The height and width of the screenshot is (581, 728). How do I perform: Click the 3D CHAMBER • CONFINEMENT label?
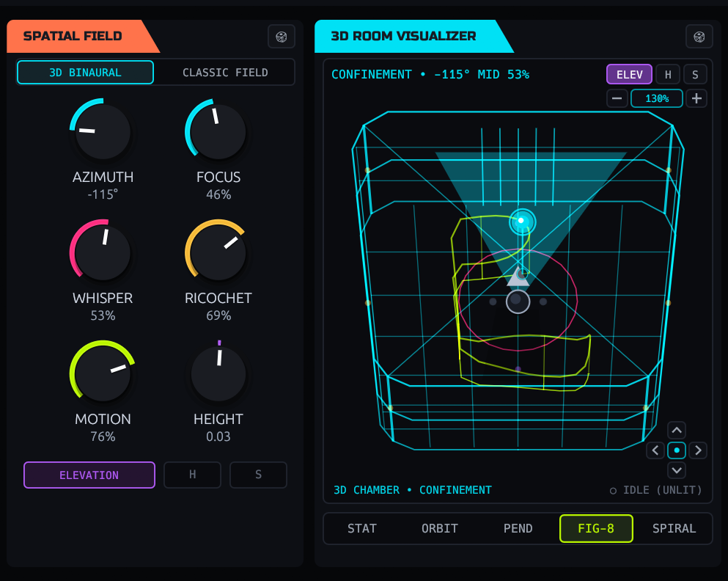tap(412, 490)
